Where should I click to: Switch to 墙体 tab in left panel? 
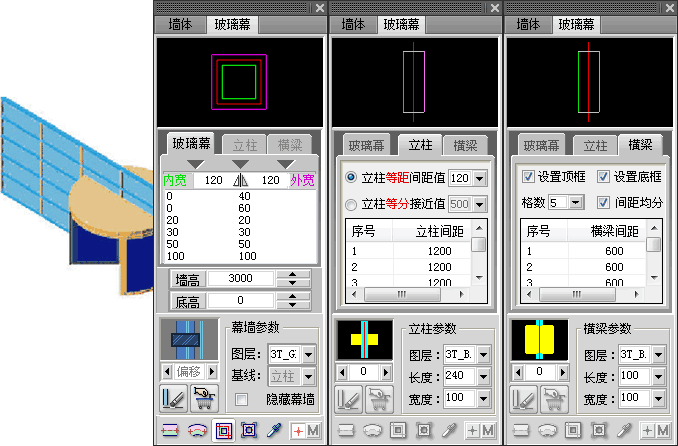[x=181, y=24]
